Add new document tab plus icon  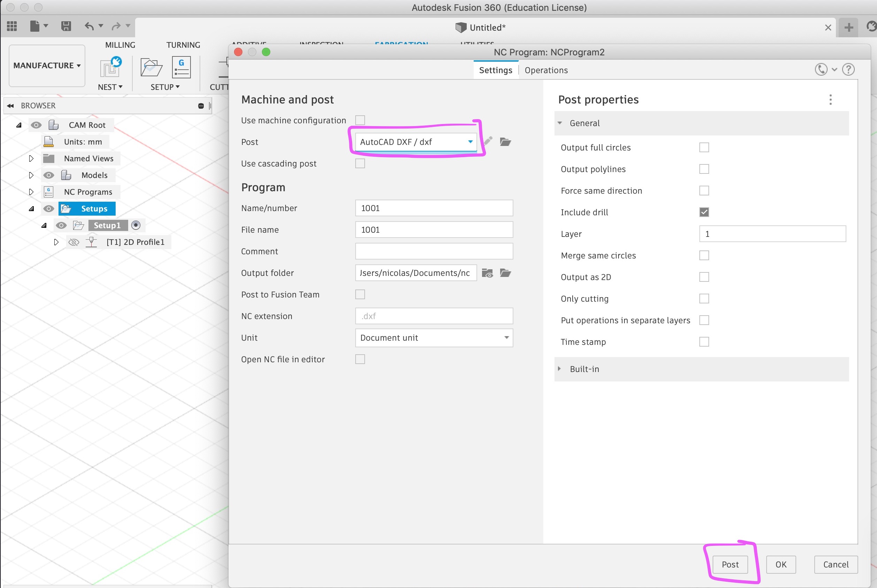(849, 28)
